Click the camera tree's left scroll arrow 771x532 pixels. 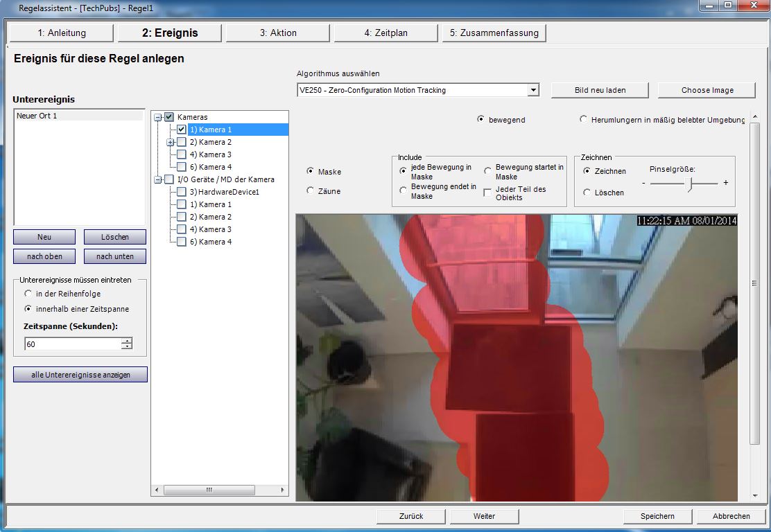click(x=157, y=490)
